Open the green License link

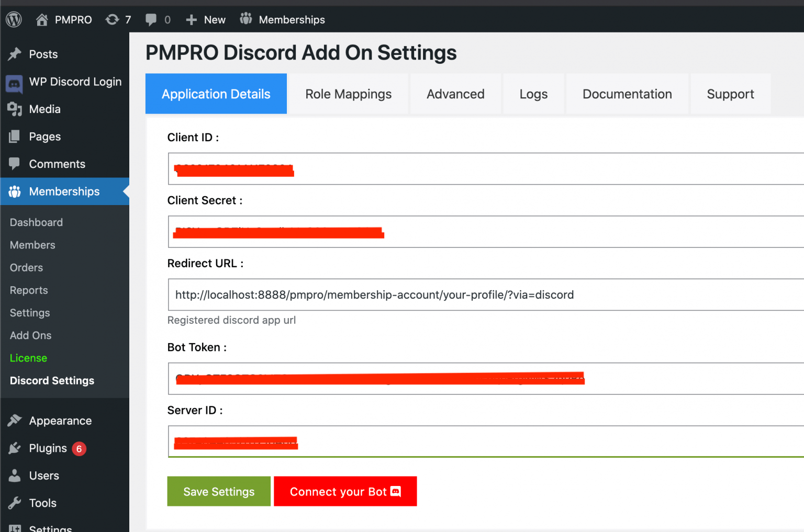pos(28,358)
